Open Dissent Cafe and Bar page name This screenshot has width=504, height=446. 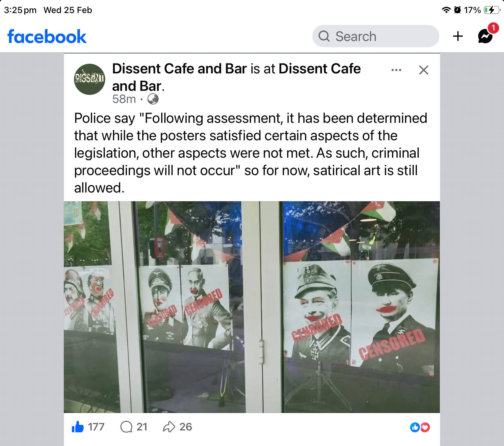(180, 69)
